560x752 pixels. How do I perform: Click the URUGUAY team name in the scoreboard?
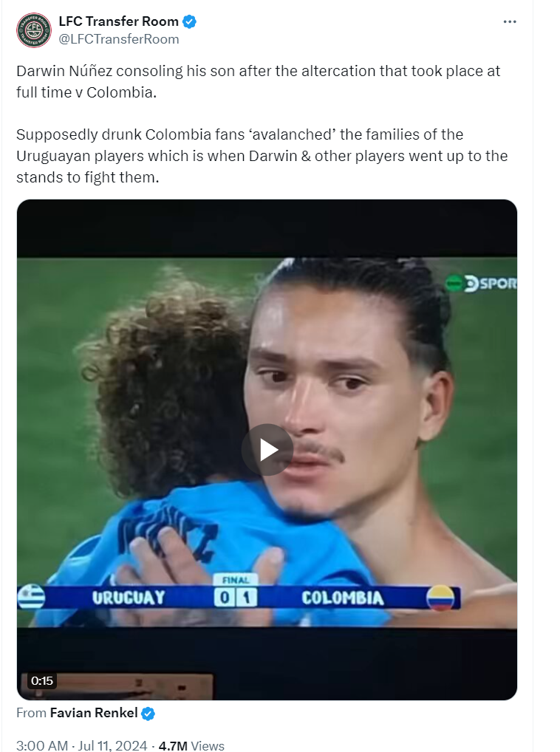click(x=129, y=598)
